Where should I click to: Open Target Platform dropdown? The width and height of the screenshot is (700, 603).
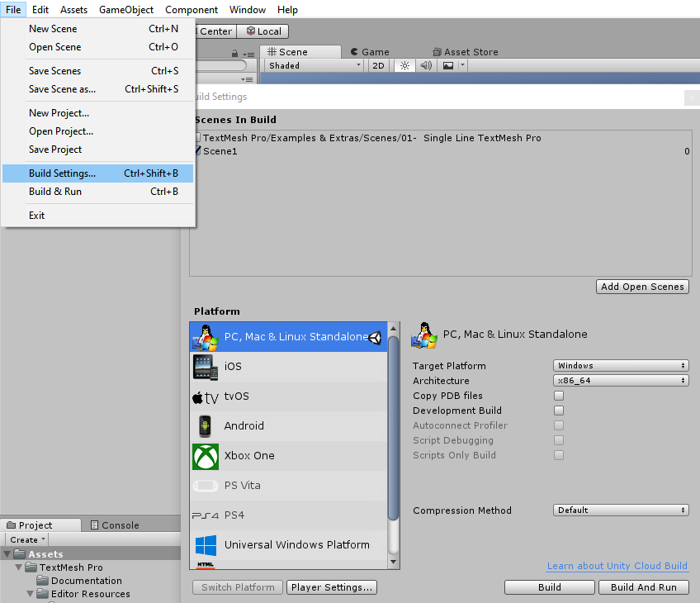click(621, 366)
